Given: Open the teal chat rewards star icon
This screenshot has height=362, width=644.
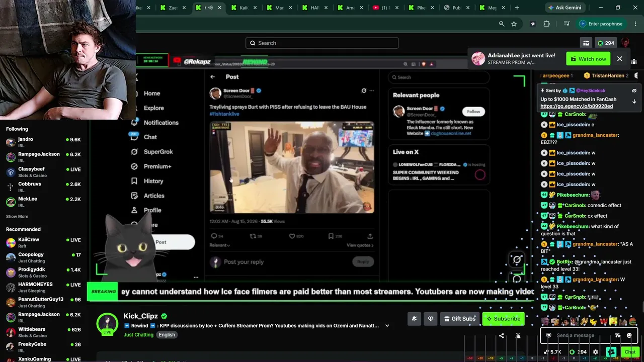Looking at the screenshot, I should [611, 352].
